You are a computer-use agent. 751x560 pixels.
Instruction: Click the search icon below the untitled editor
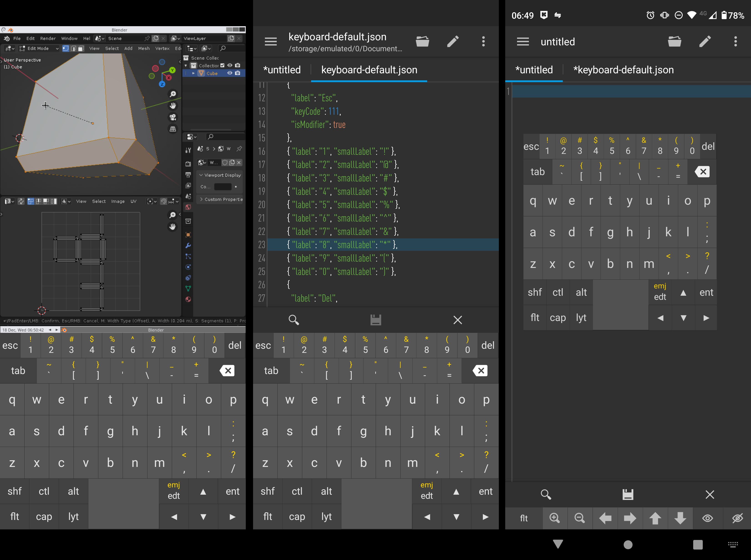pyautogui.click(x=546, y=494)
